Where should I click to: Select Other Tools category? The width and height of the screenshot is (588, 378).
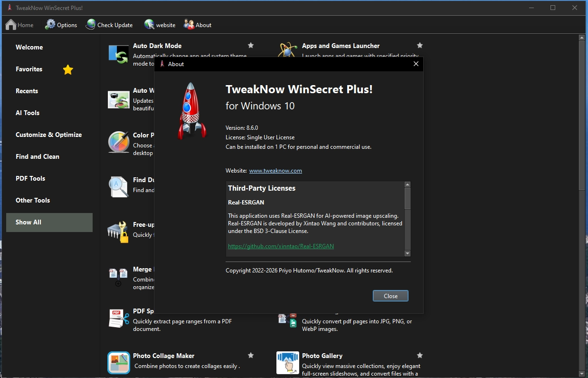pyautogui.click(x=49, y=200)
